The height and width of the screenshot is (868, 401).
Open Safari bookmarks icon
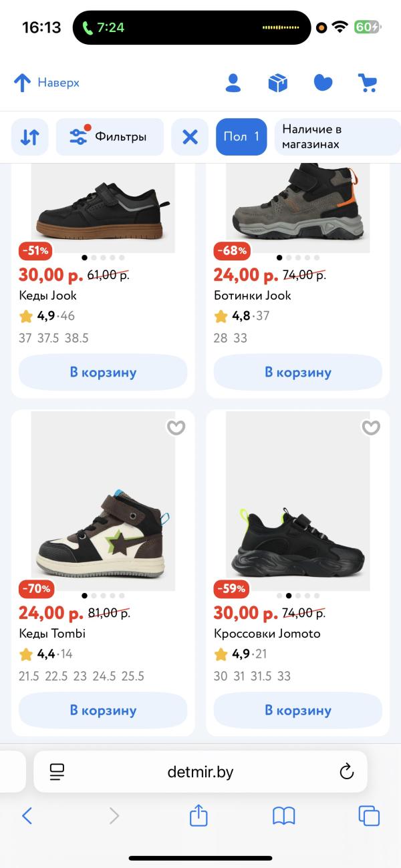coord(283,815)
